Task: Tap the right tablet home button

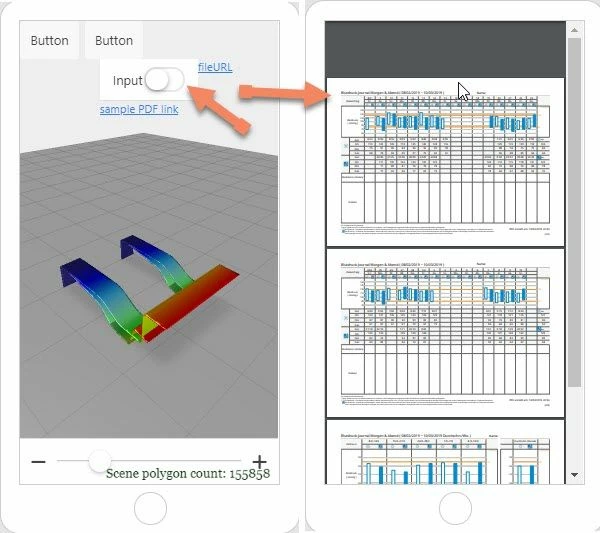Action: (x=455, y=509)
